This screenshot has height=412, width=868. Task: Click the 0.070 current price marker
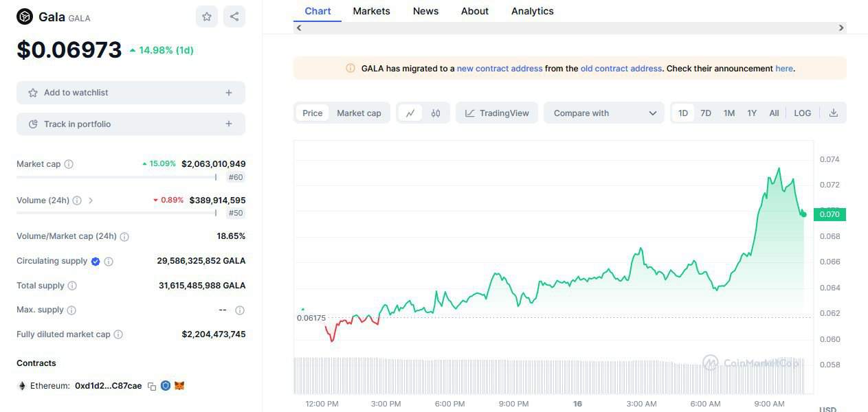pos(830,214)
